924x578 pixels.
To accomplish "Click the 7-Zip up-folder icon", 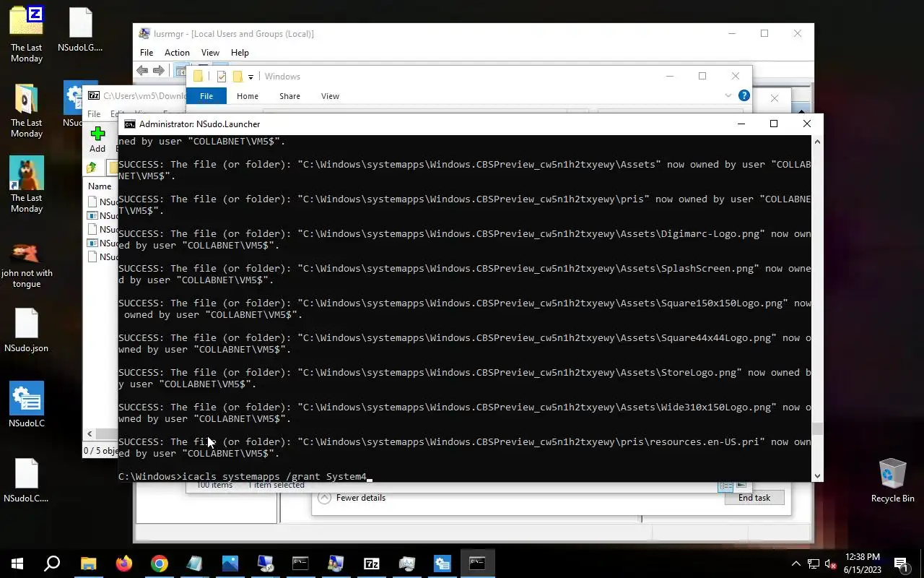I will point(92,168).
